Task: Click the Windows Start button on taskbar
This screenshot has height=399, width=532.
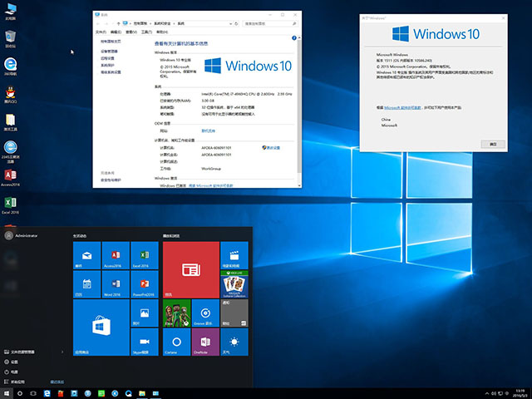Action: point(7,392)
